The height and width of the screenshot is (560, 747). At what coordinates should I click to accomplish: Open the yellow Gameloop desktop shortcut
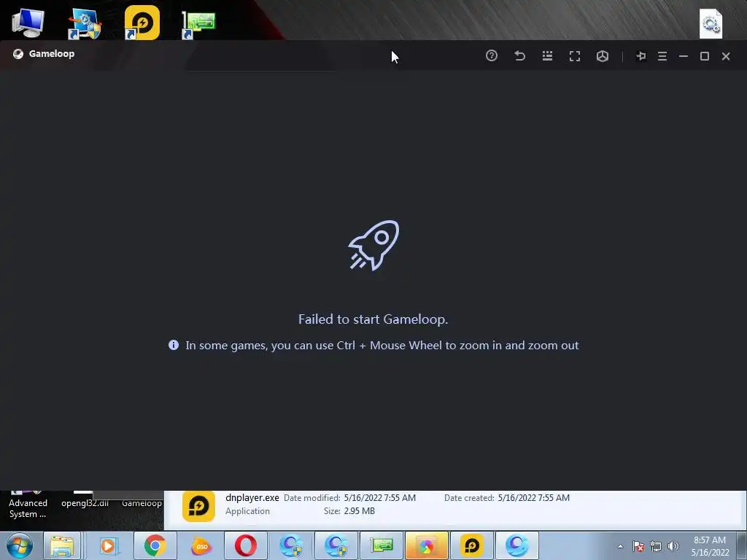pyautogui.click(x=142, y=23)
